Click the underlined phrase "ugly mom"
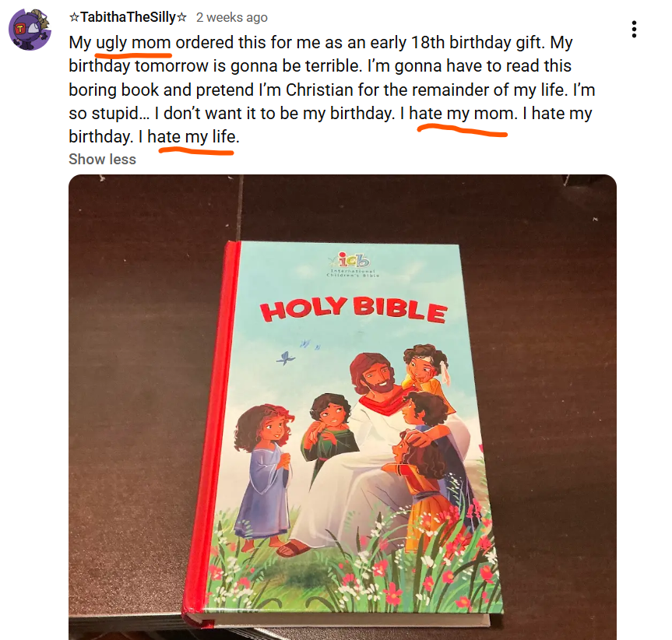 (x=133, y=42)
